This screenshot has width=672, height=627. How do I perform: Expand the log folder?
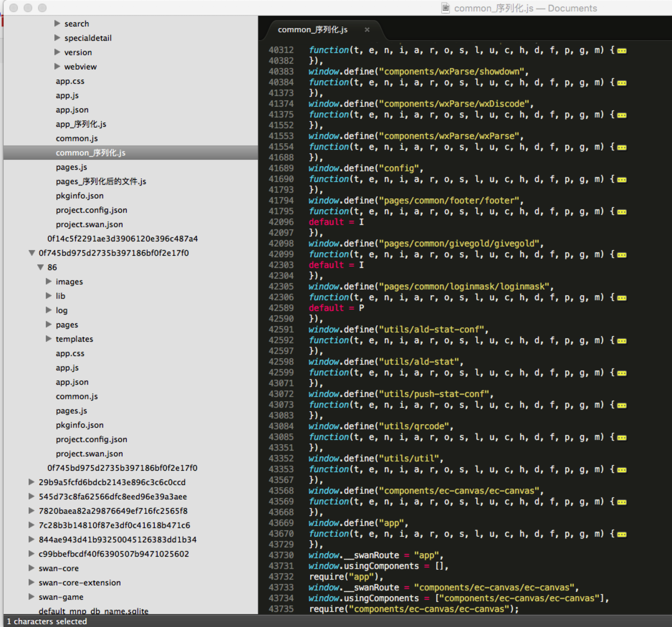click(x=49, y=310)
